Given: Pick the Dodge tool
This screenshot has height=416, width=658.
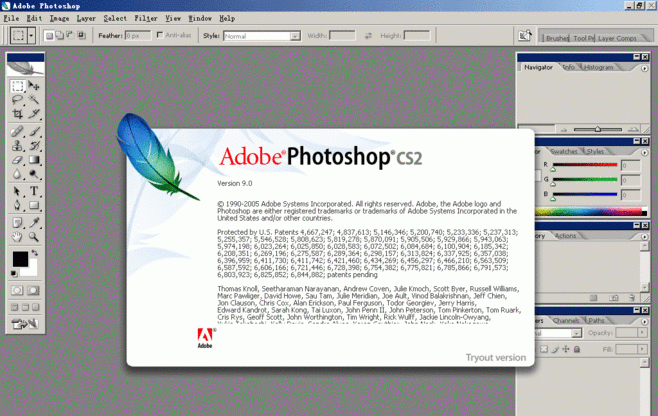Looking at the screenshot, I should pos(34,174).
